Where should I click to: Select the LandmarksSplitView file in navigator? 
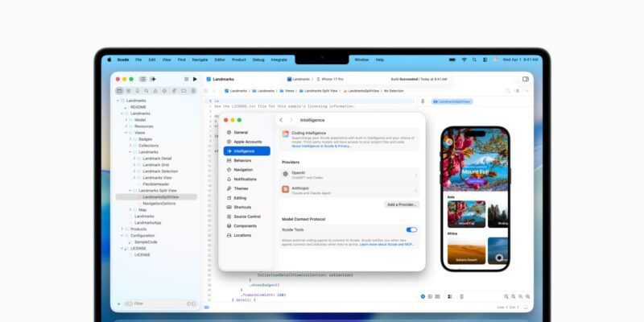156,196
